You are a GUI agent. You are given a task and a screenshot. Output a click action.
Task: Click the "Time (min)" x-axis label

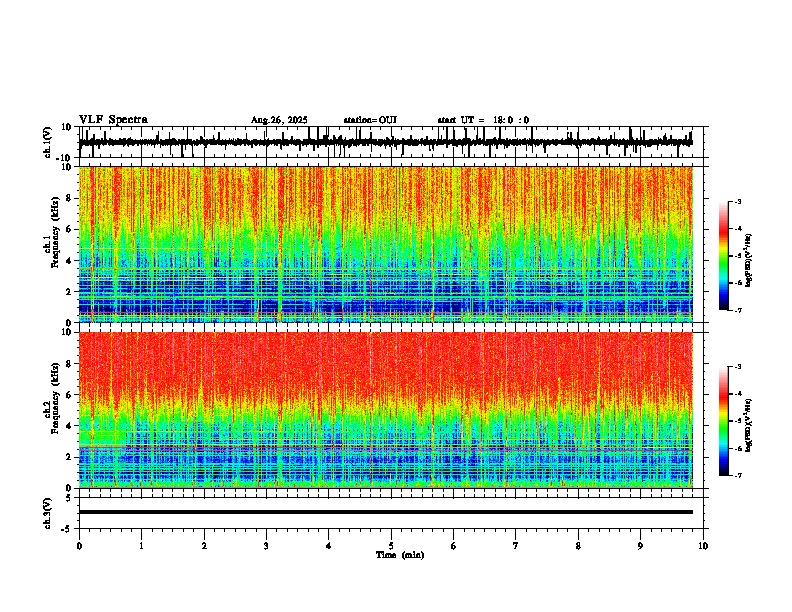tap(400, 555)
